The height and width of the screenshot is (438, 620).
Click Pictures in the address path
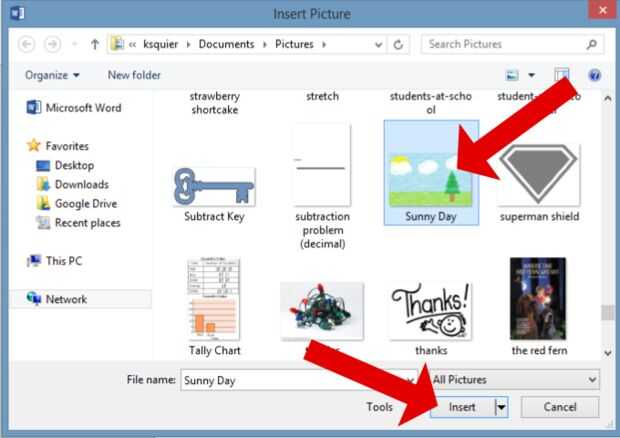tap(294, 44)
